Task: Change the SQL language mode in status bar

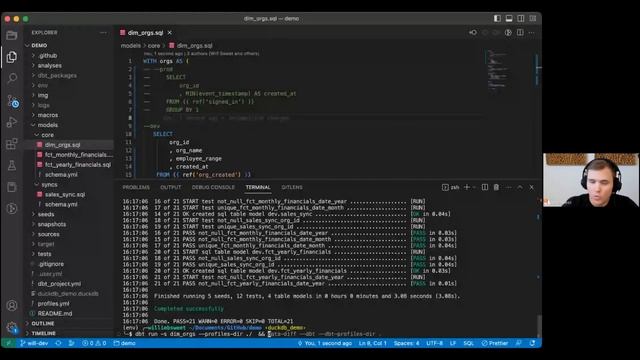Action: (469, 343)
